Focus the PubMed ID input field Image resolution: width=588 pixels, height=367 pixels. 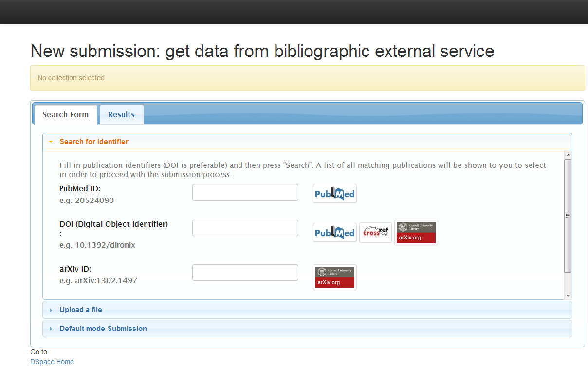(x=245, y=192)
